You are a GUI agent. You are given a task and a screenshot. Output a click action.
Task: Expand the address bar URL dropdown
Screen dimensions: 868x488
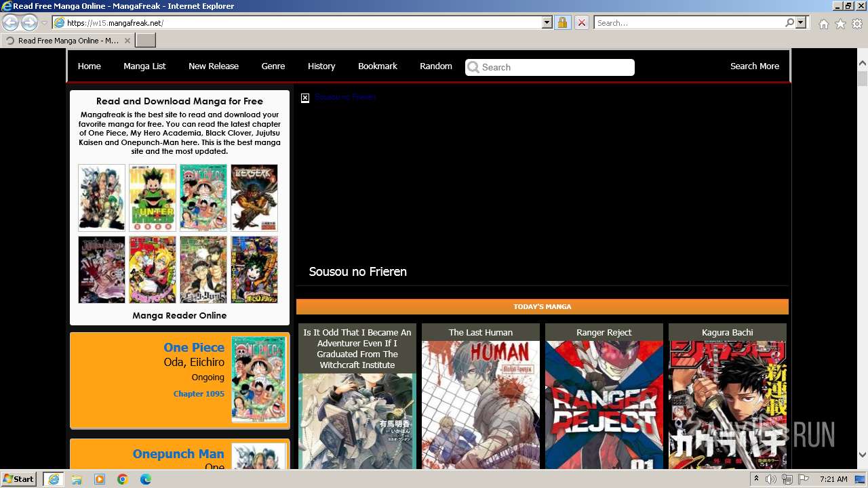tap(547, 23)
